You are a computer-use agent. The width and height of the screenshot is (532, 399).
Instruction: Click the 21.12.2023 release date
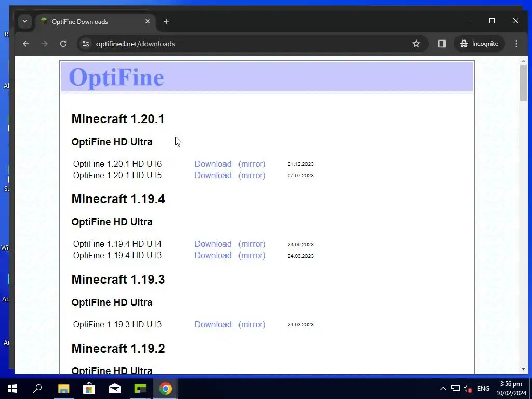[301, 164]
